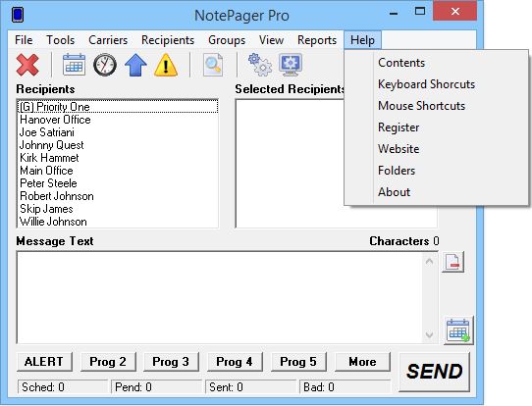Select Skip James in recipients list
The height and width of the screenshot is (406, 532).
click(x=118, y=209)
